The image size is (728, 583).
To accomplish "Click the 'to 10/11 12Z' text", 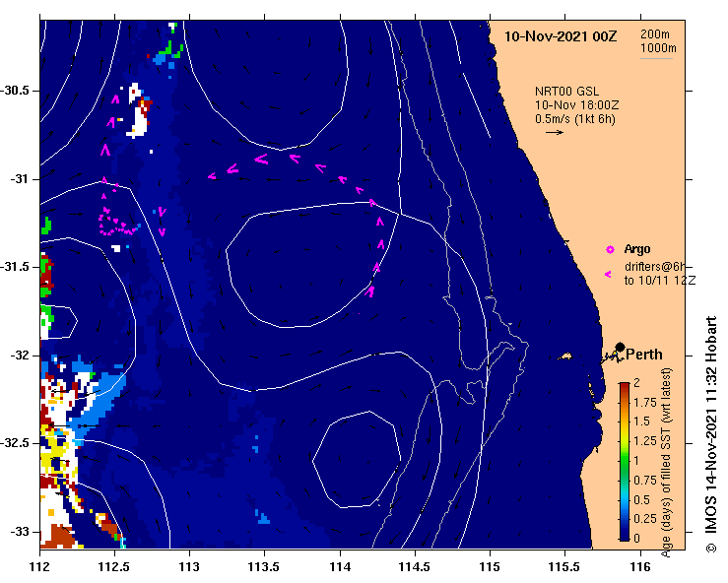I will click(x=660, y=281).
